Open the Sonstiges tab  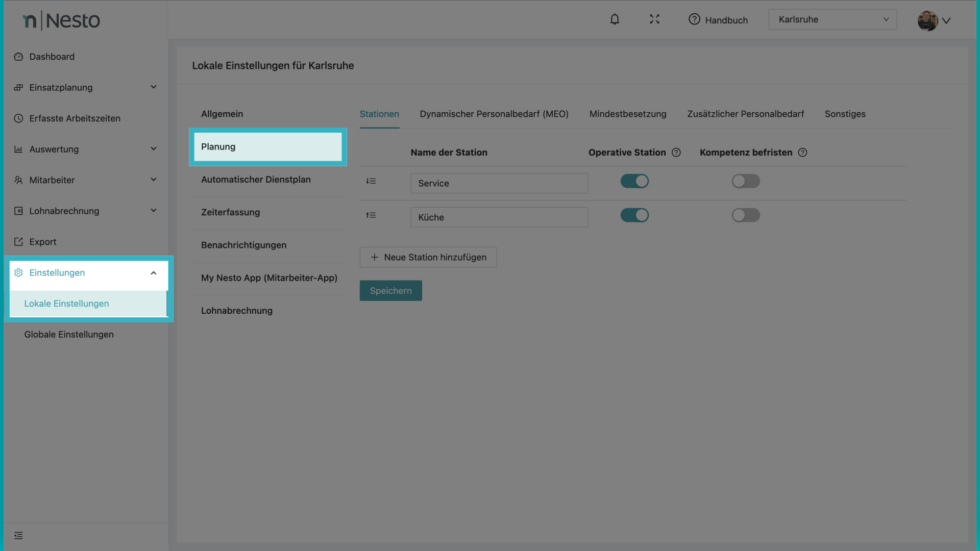845,114
